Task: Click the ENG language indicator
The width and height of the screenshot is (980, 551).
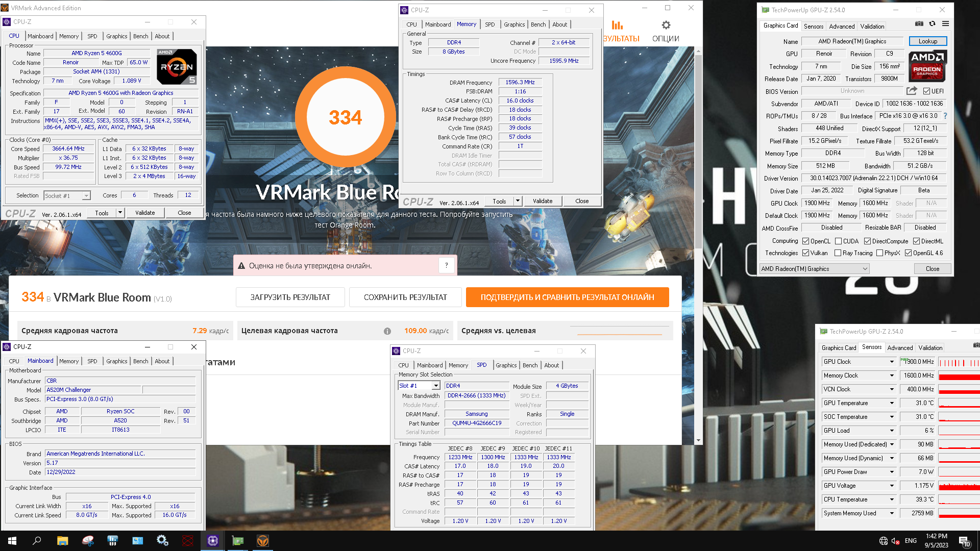Action: (911, 541)
